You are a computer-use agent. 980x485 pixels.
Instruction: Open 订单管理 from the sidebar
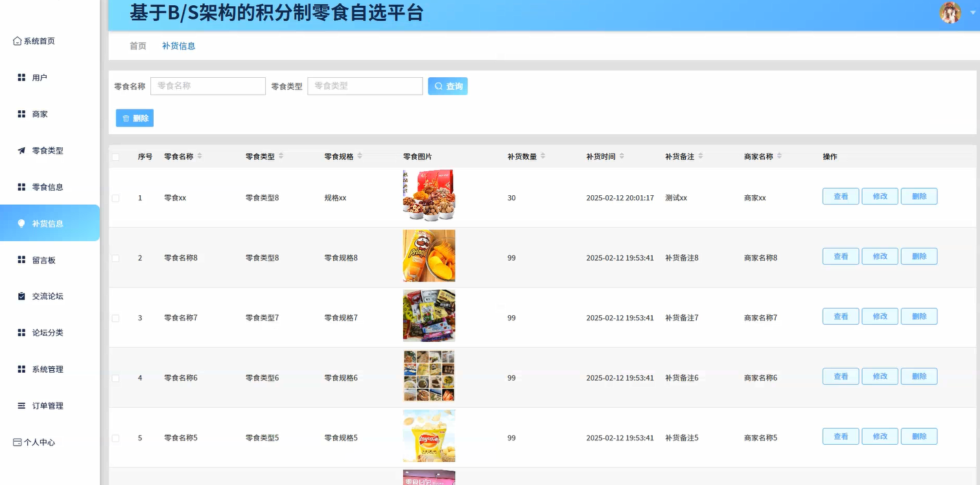(x=45, y=405)
